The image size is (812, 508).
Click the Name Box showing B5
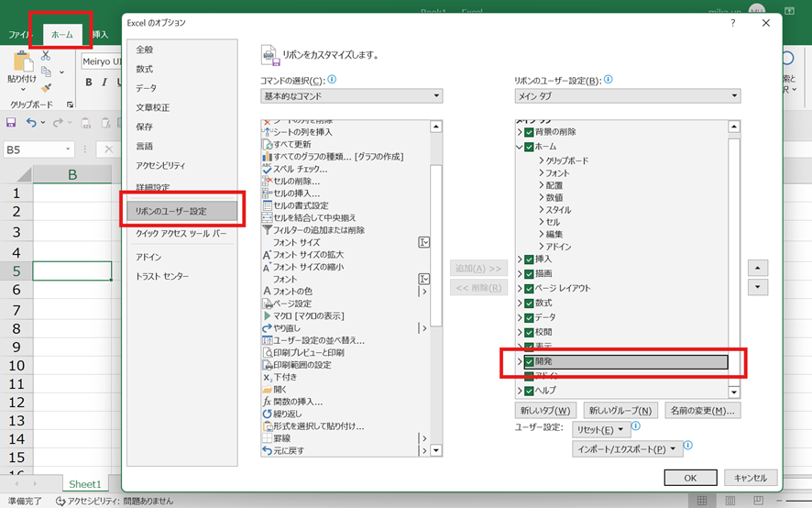(37, 149)
